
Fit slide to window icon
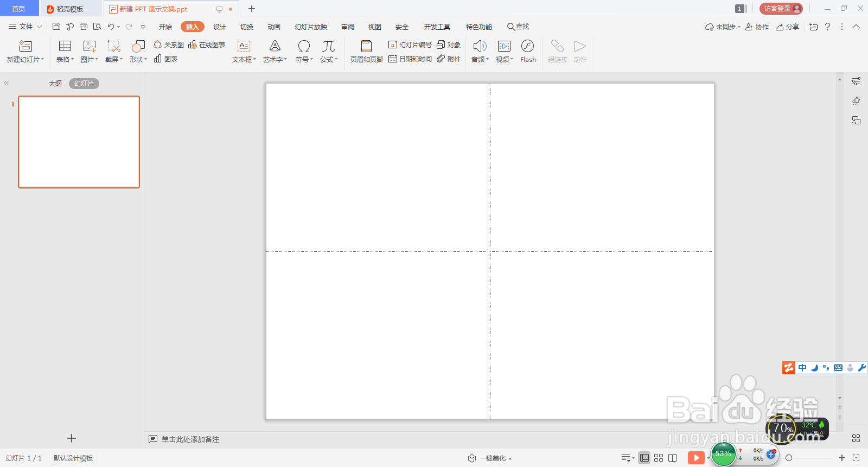click(x=856, y=458)
